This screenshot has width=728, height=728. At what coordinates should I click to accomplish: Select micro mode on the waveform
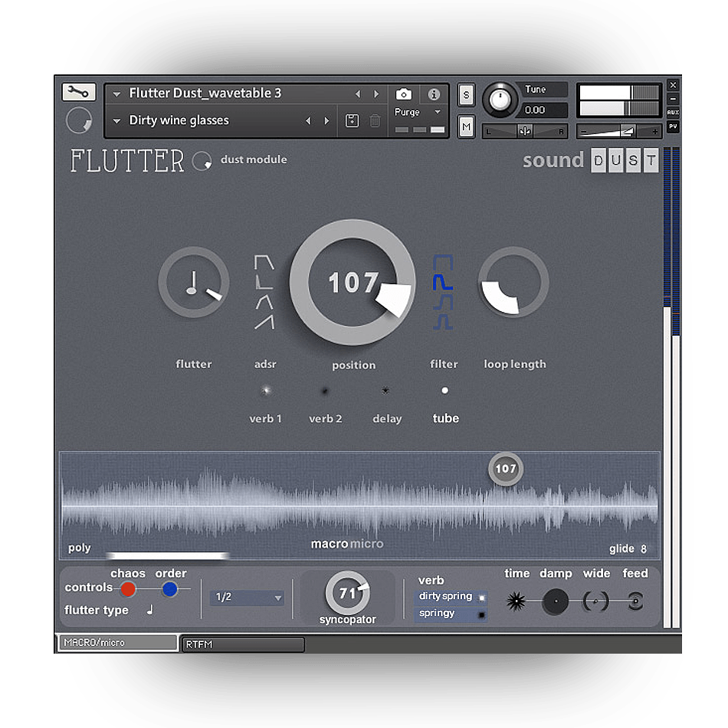366,543
